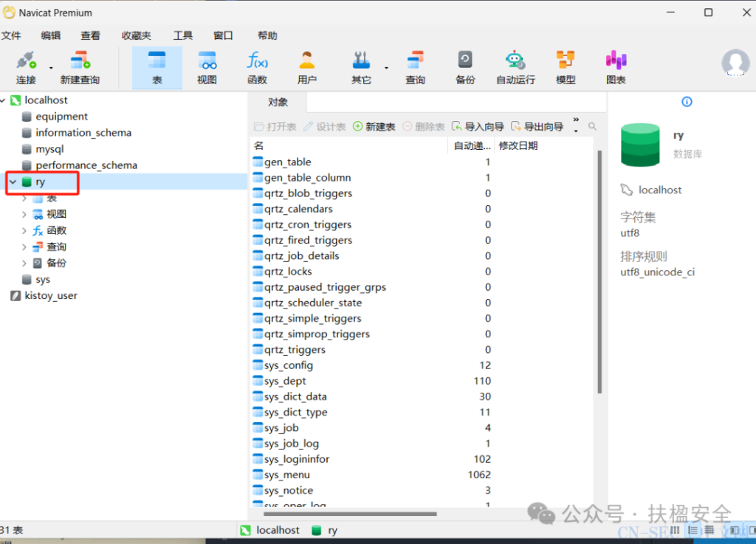Click the 备份 backup toolbar icon

tap(465, 67)
